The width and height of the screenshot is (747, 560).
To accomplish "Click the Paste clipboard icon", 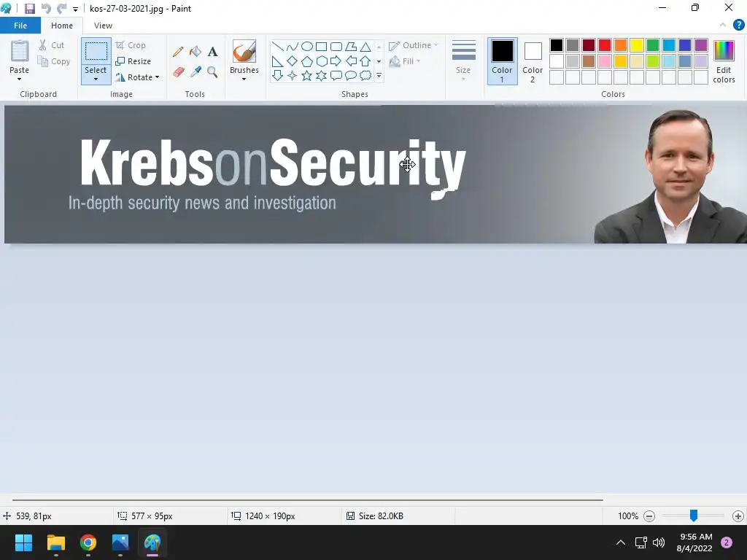I will pos(20,51).
